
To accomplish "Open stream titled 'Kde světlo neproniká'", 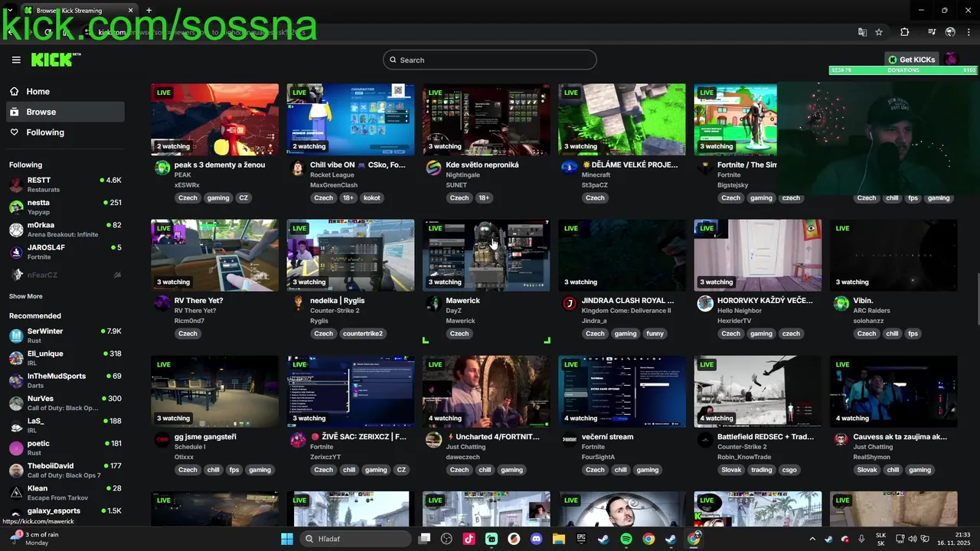I will click(482, 165).
